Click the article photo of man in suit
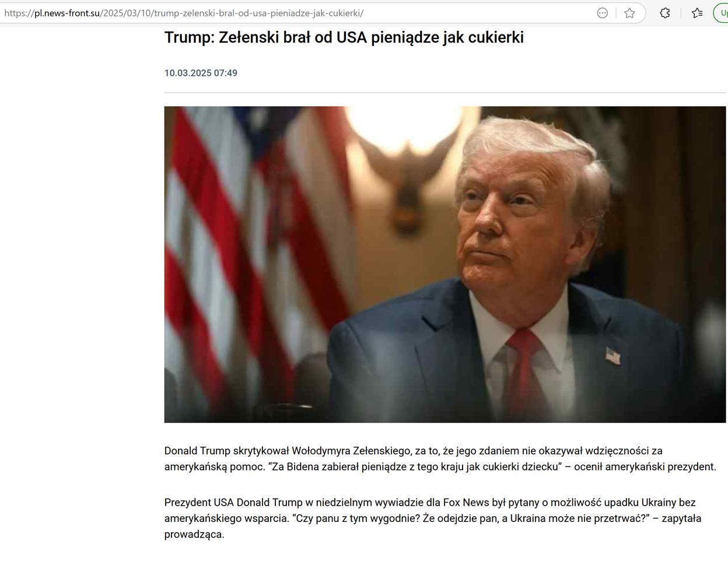728x561 pixels. (x=445, y=264)
